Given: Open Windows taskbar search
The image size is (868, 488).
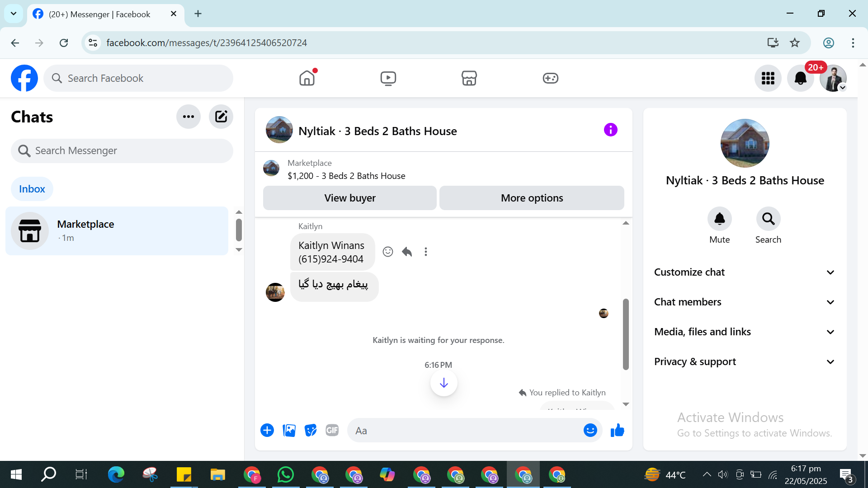Looking at the screenshot, I should (49, 475).
